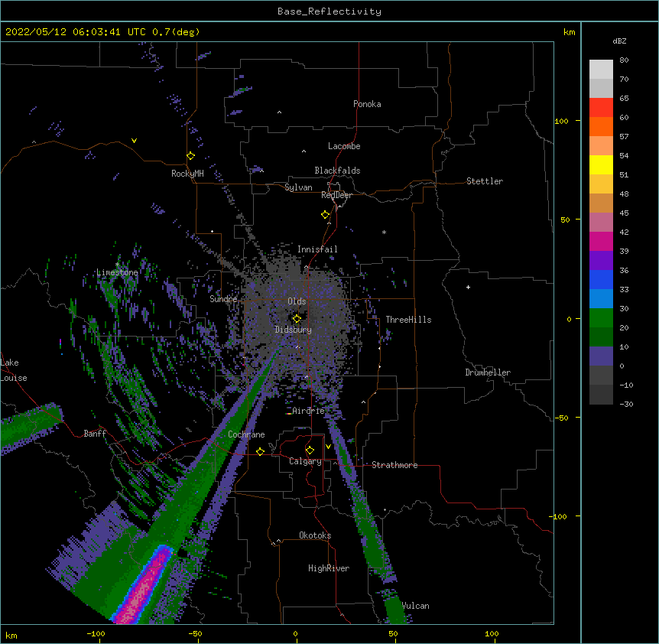Pick the topmost light gray legend swatch

click(601, 70)
